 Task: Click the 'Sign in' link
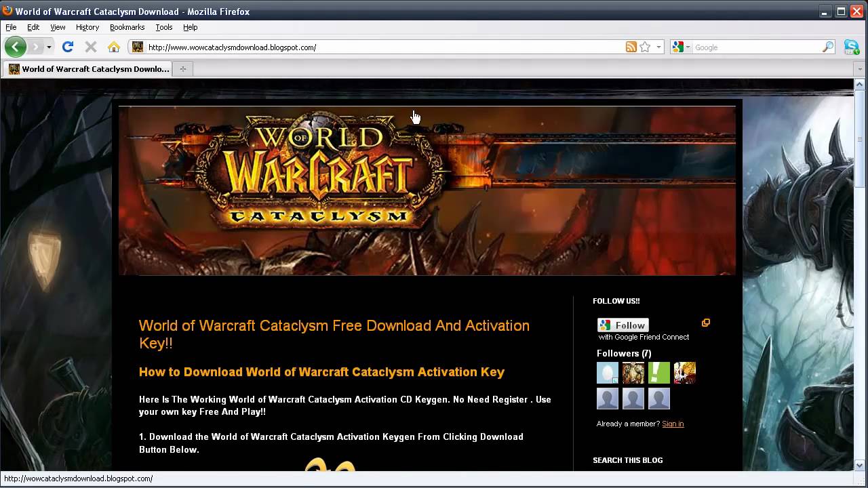(673, 424)
